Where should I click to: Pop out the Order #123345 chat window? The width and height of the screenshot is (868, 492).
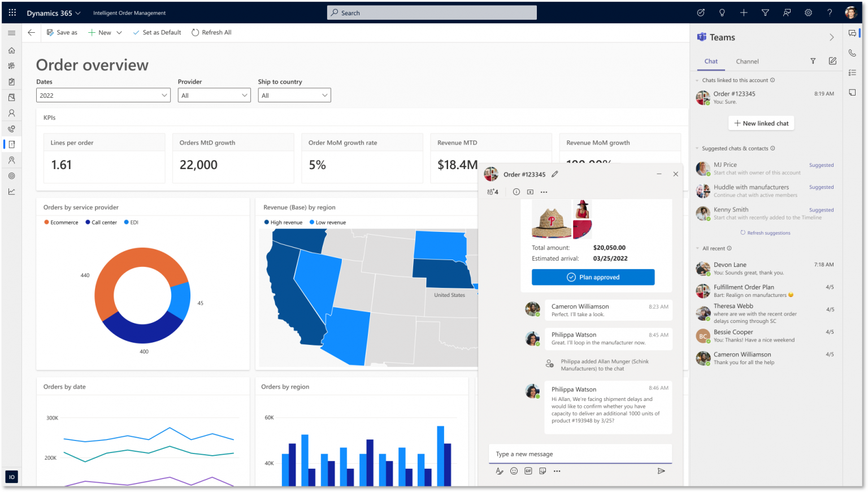tap(530, 192)
